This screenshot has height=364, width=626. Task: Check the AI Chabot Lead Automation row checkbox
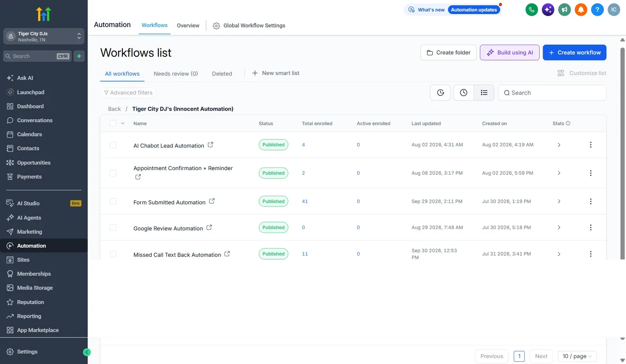[x=113, y=145]
